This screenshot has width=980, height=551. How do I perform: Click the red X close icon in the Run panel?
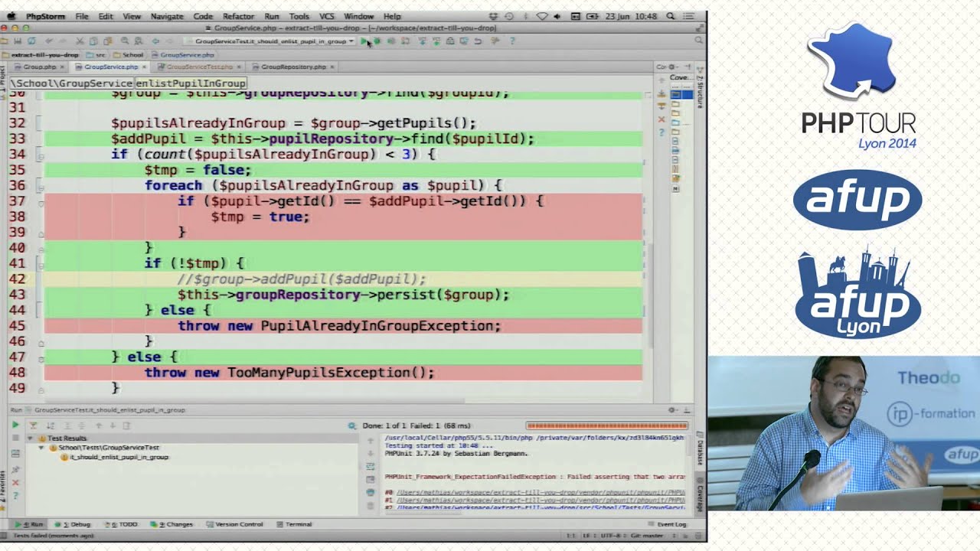point(15,483)
